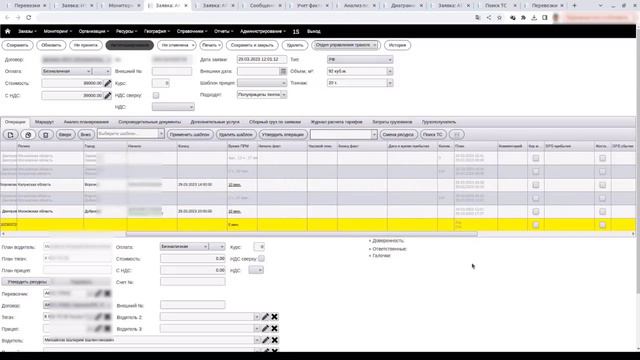Go to the home icon in the black menu bar
This screenshot has height=360, width=640.
tap(7, 31)
